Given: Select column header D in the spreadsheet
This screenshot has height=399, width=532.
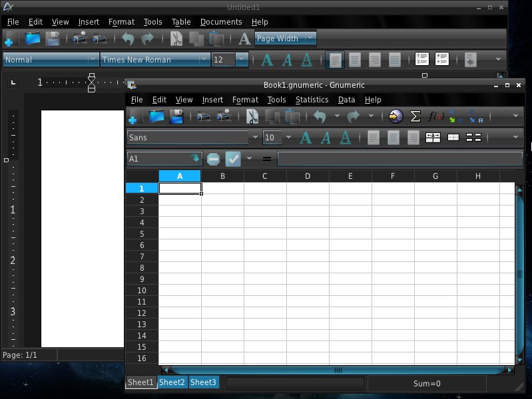Looking at the screenshot, I should click(x=308, y=176).
